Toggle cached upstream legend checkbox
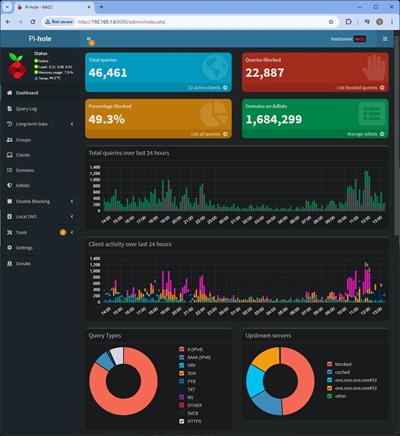400x436 pixels. [x=329, y=372]
